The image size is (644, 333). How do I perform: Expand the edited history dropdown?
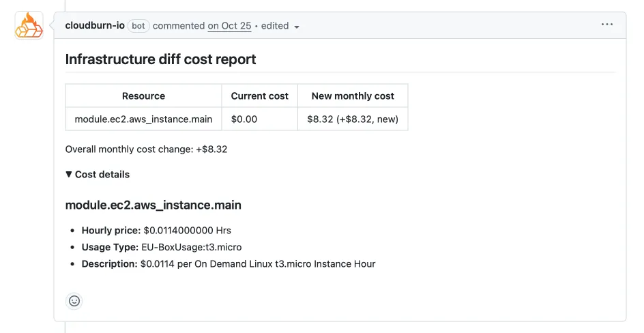[280, 26]
